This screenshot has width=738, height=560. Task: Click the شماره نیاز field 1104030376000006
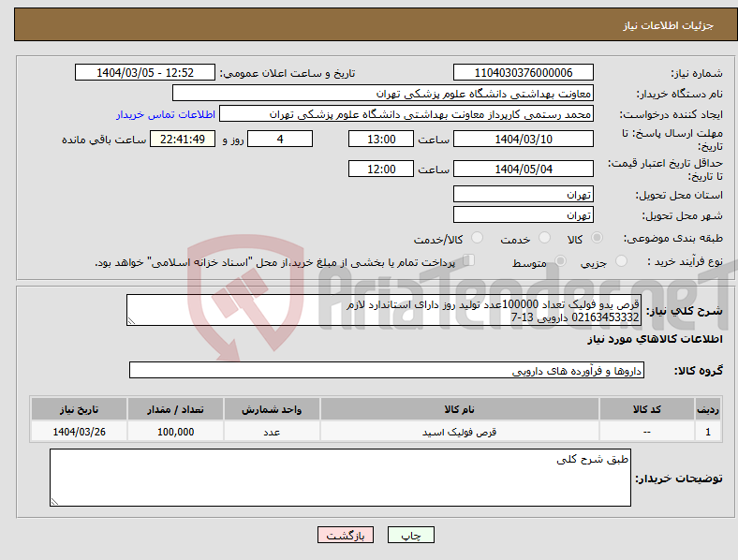click(x=524, y=72)
